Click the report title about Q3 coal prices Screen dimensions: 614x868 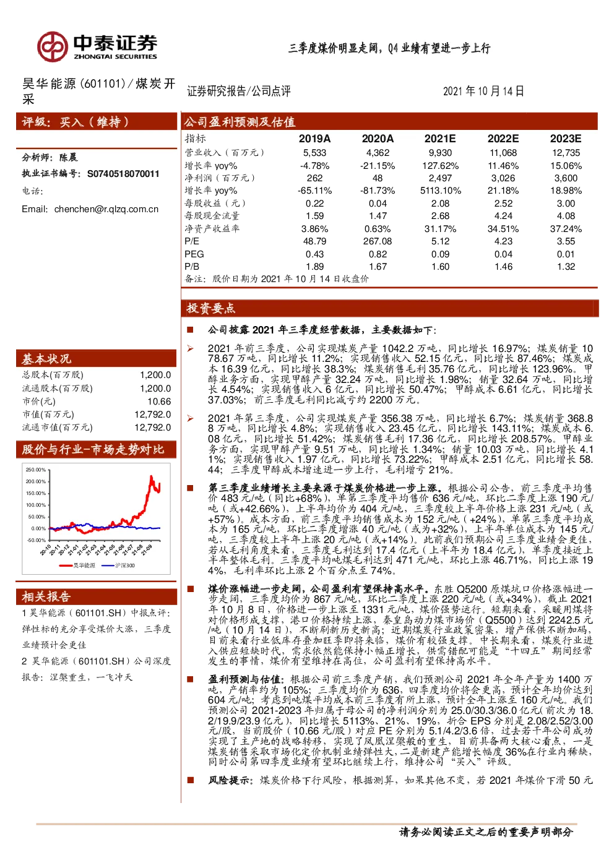[389, 48]
